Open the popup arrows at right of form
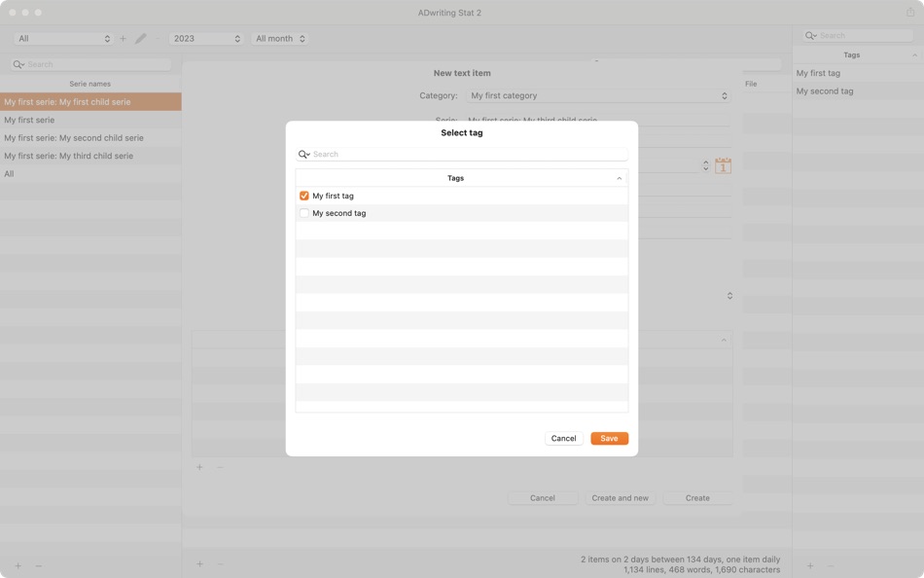 729,296
